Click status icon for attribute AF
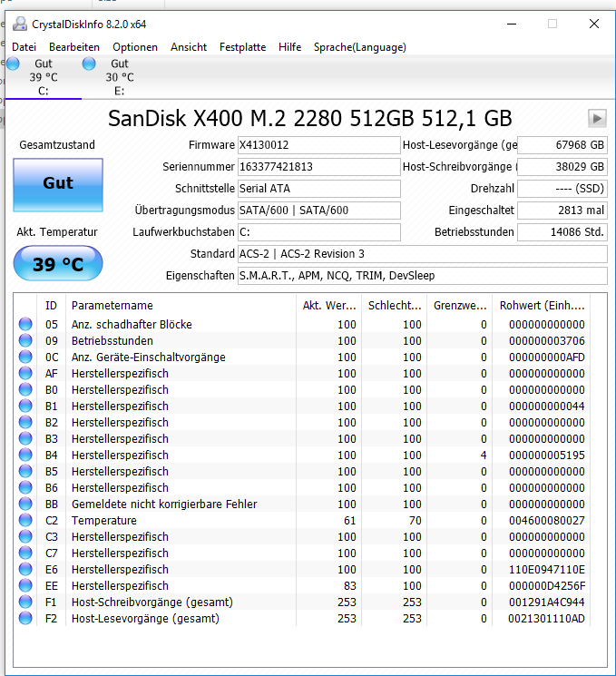Viewport: 616px width, 676px height. tap(25, 373)
